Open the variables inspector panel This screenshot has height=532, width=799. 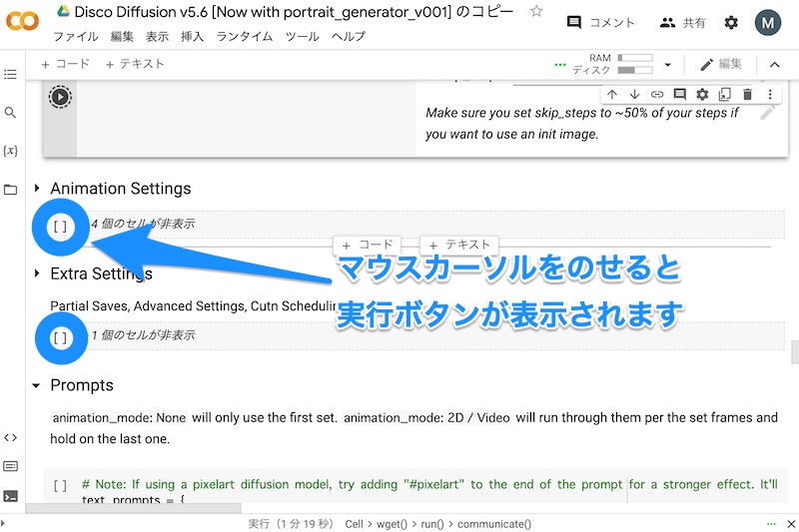point(10,151)
